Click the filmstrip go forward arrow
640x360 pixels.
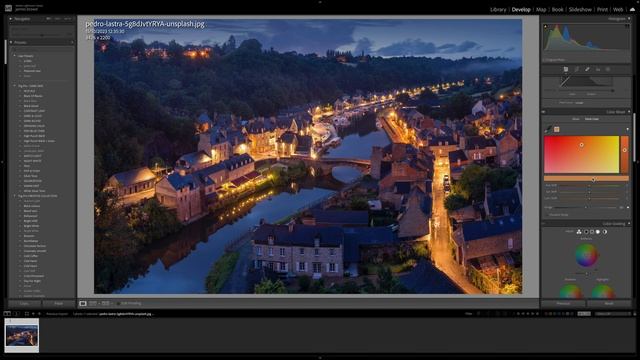click(x=39, y=314)
